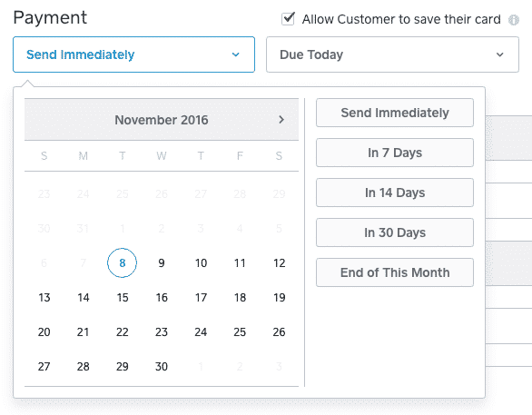Choose the Send Immediately preset button
The width and height of the screenshot is (532, 415).
click(395, 113)
